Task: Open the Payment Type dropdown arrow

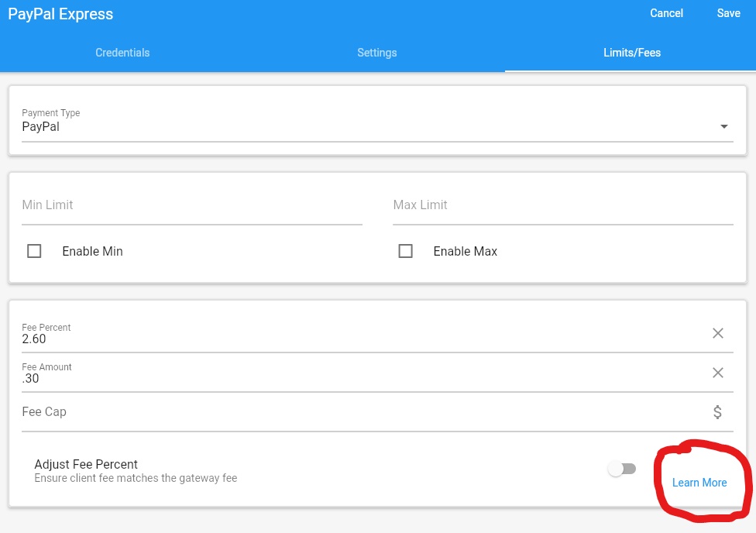Action: pos(723,126)
